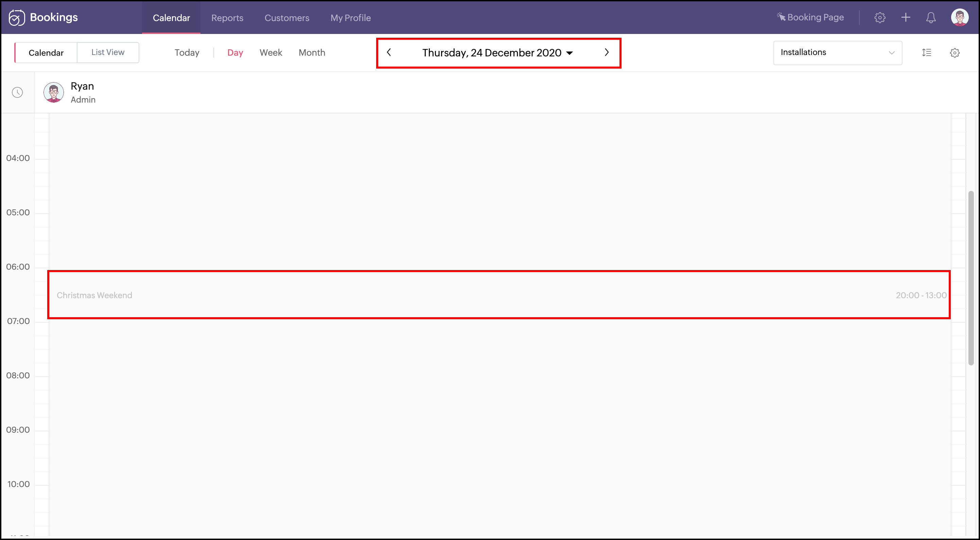Click the Bookings logo icon
The image size is (980, 540).
click(x=17, y=18)
